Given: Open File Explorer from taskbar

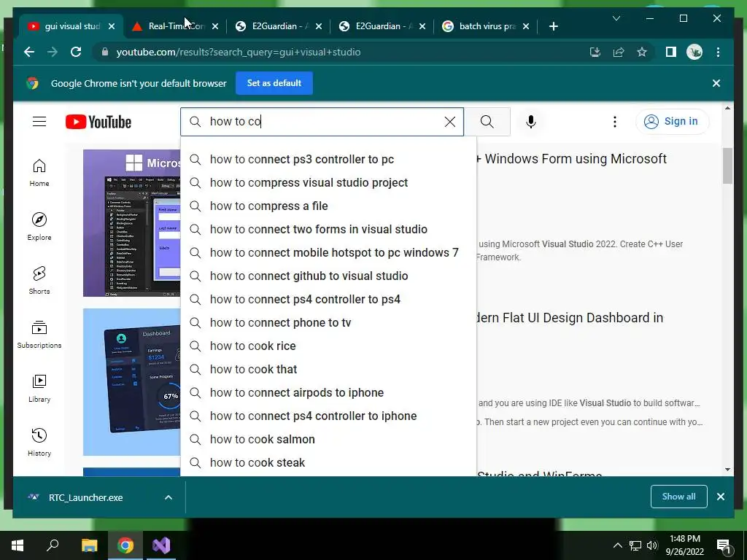Looking at the screenshot, I should click(x=89, y=545).
